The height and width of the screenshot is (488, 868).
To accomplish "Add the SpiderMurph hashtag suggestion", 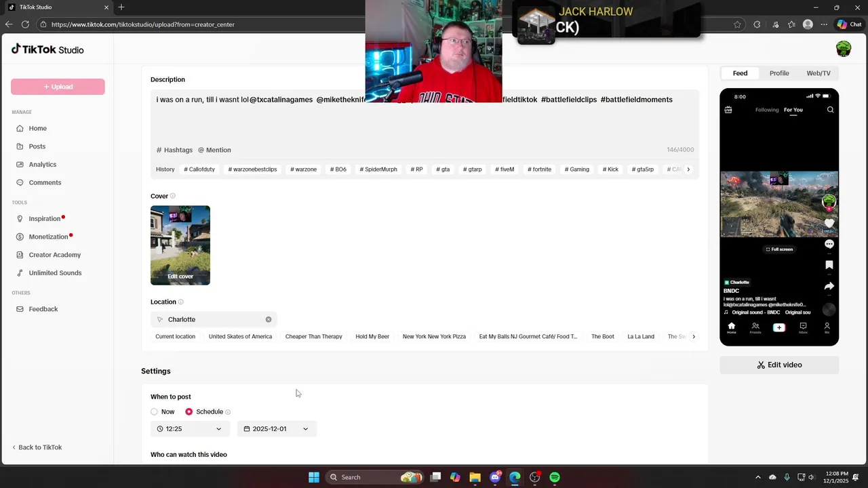I will (378, 169).
